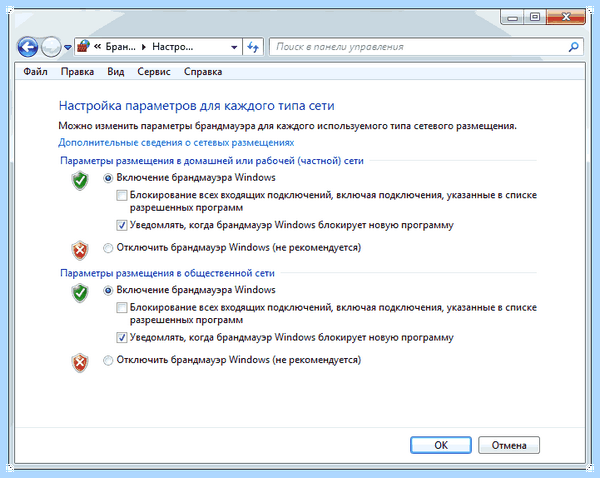Open the Сервис menu
The width and height of the screenshot is (600, 478).
click(154, 72)
